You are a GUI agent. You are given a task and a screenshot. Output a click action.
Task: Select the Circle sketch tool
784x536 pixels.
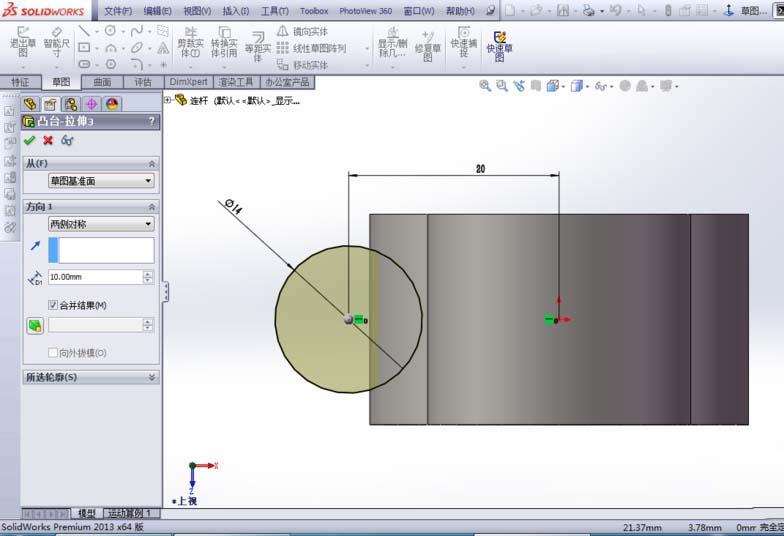110,31
